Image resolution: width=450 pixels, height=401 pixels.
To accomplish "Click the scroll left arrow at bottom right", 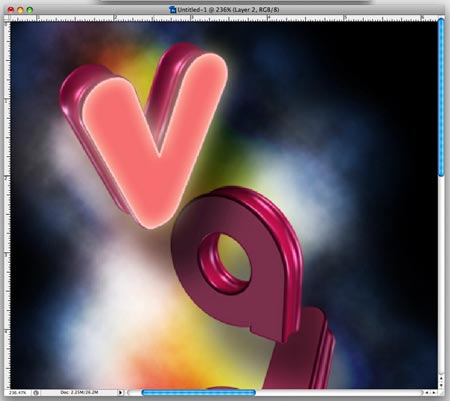I will coord(427,393).
